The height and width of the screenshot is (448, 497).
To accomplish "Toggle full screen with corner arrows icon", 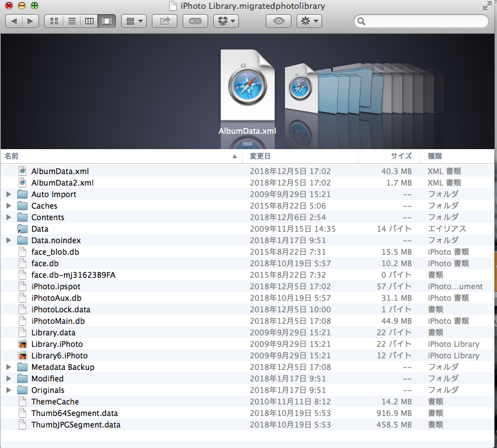I will pyautogui.click(x=487, y=6).
